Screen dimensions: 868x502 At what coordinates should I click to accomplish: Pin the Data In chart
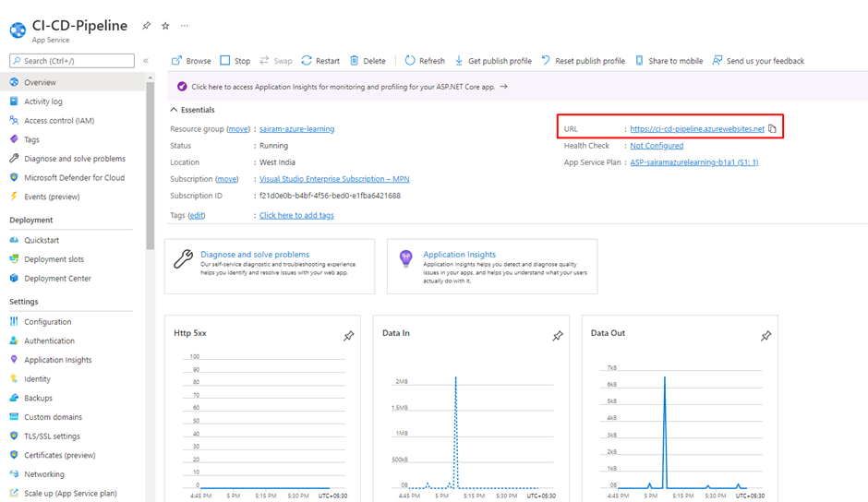[558, 336]
